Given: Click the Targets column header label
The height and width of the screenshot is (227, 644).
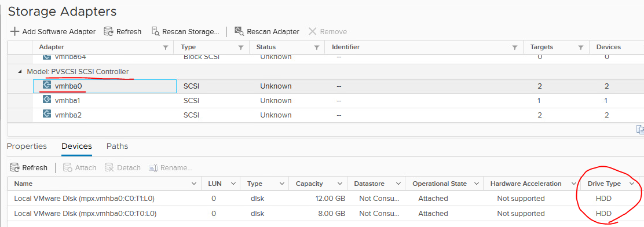Looking at the screenshot, I should [x=541, y=47].
